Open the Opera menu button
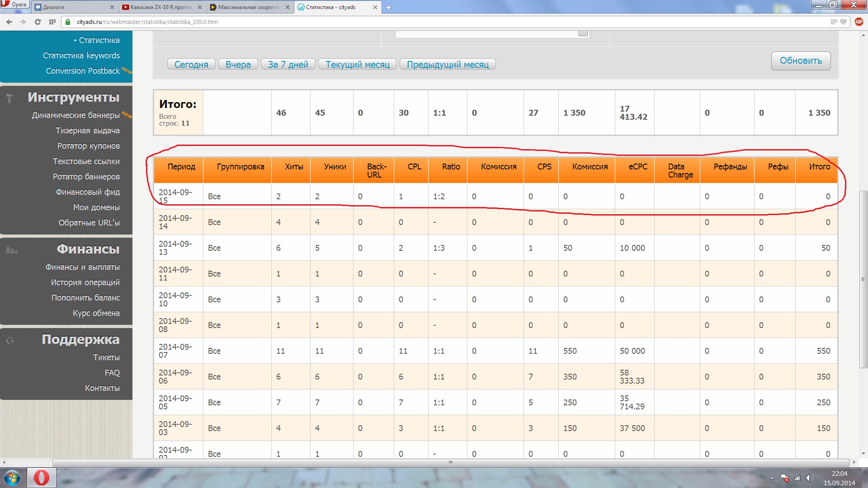 (14, 5)
